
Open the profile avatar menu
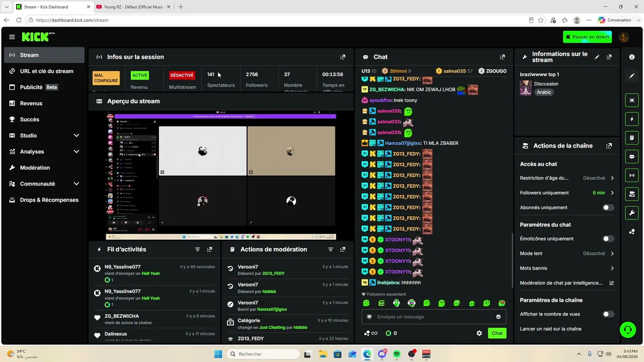click(x=624, y=37)
